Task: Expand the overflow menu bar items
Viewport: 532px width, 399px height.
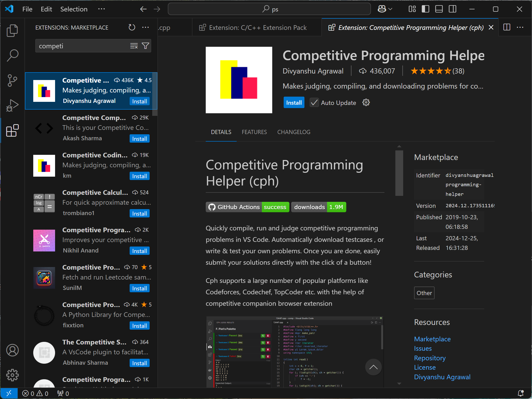Action: coord(101,9)
